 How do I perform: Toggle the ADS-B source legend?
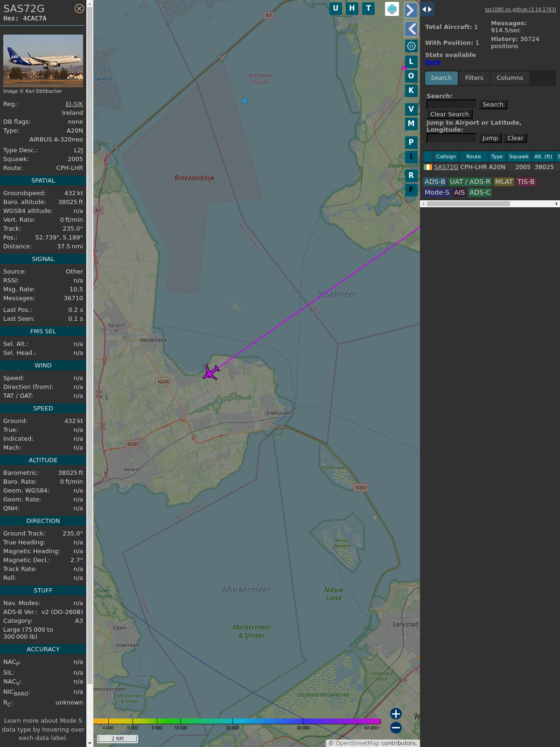(x=435, y=182)
